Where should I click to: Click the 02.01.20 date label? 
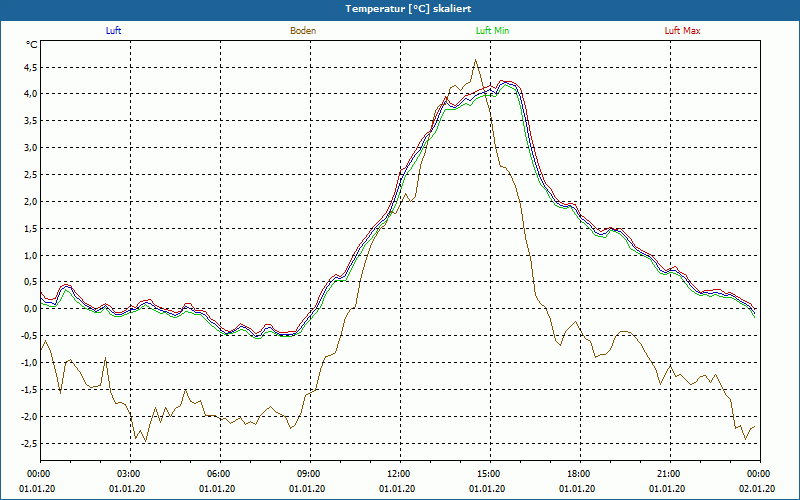757,488
